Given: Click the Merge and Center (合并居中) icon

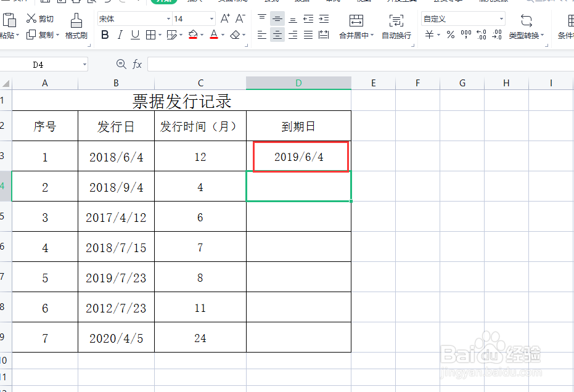Looking at the screenshot, I should click(x=356, y=20).
